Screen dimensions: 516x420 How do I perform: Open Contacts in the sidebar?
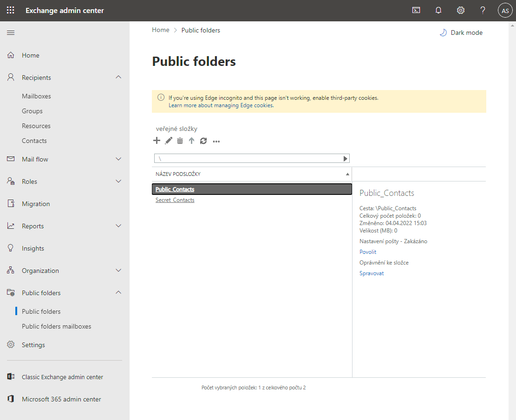(34, 141)
